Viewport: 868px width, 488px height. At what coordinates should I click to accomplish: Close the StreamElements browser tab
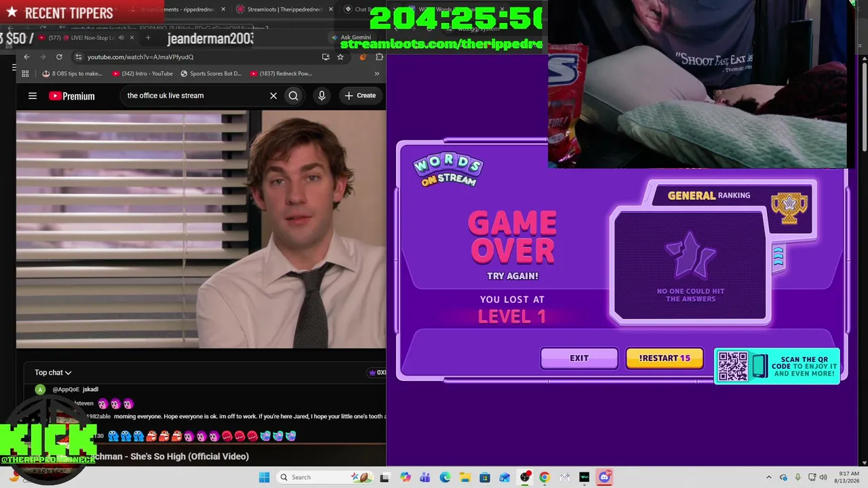(223, 9)
